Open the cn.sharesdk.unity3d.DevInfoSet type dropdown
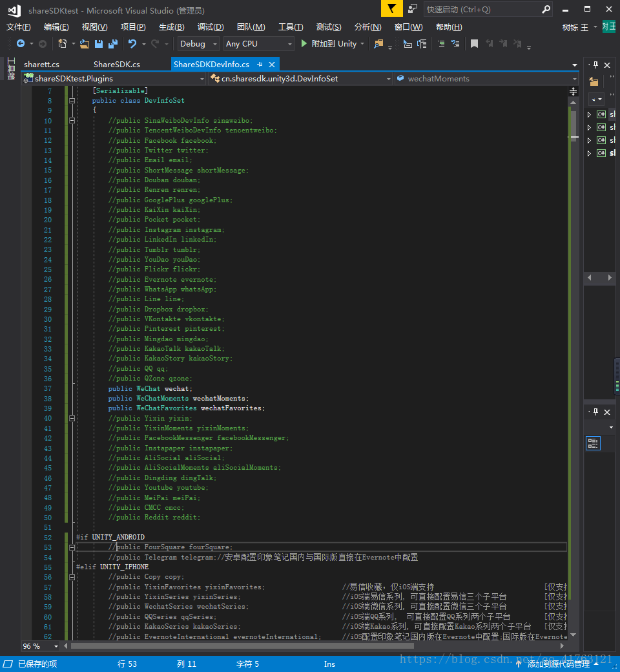 pos(300,78)
